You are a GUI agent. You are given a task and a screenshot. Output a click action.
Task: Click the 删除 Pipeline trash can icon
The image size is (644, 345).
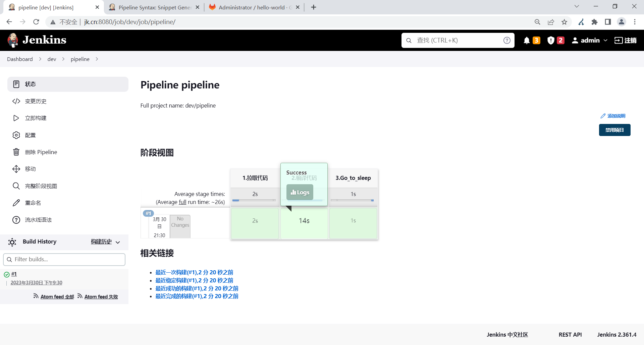[16, 152]
